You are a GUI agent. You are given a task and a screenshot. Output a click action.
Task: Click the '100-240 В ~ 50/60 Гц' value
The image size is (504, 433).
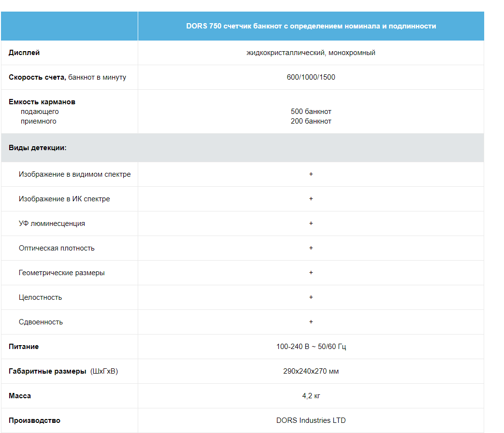(x=311, y=347)
